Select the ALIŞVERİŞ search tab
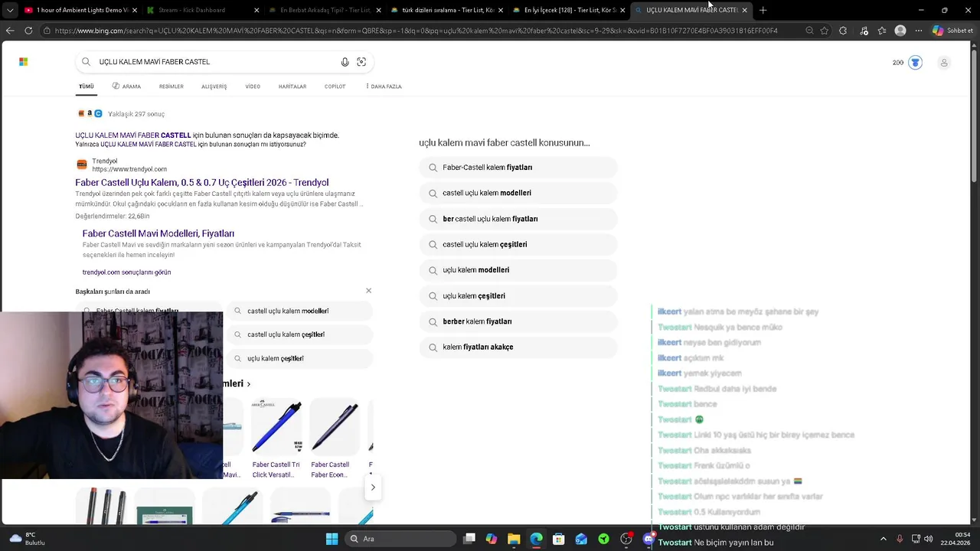This screenshot has height=551, width=980. pos(214,86)
